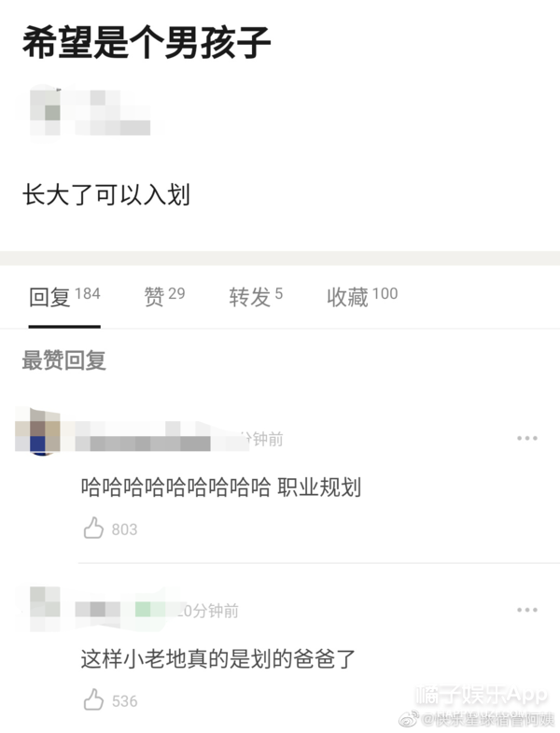The height and width of the screenshot is (733, 560).
Task: Like the 职业规划 comment with 803 likes
Action: click(93, 528)
